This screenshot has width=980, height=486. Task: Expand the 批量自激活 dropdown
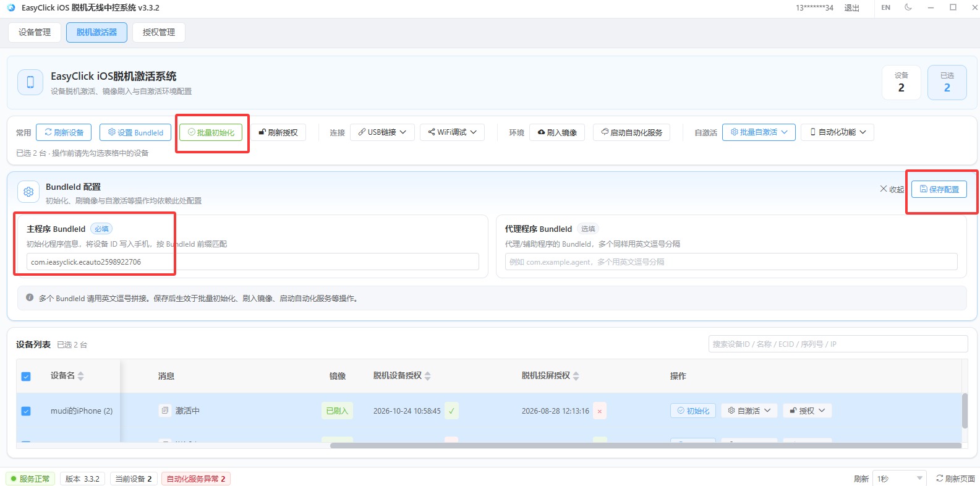759,132
